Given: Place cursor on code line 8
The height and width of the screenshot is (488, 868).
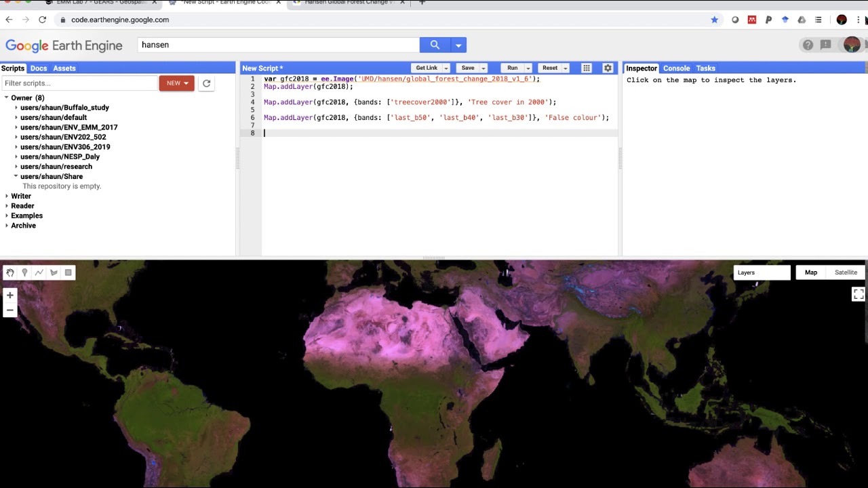Looking at the screenshot, I should click(439, 133).
